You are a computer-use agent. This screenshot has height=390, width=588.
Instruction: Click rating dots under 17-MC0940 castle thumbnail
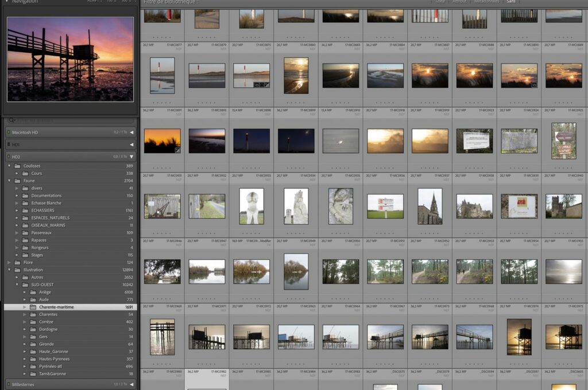click(564, 233)
